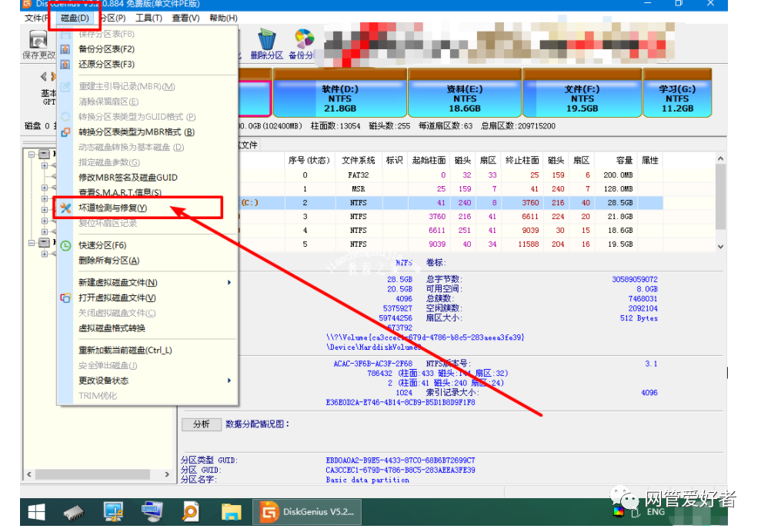Click the monitor with keyboard taskbar icon

click(152, 512)
